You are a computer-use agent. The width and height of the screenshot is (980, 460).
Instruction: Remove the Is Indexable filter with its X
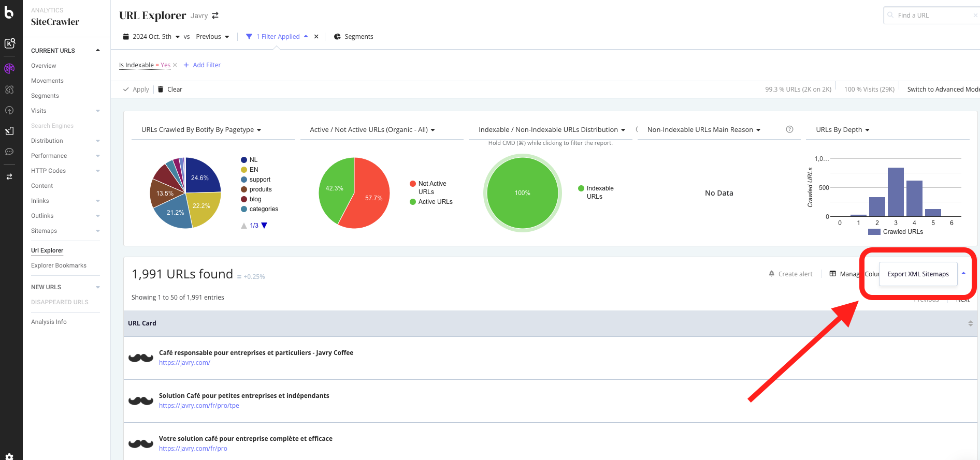click(x=175, y=65)
